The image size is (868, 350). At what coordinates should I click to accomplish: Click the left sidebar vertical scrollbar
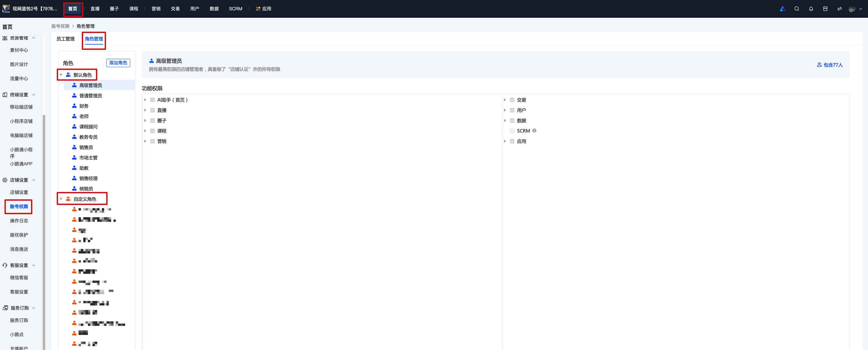[x=44, y=232]
